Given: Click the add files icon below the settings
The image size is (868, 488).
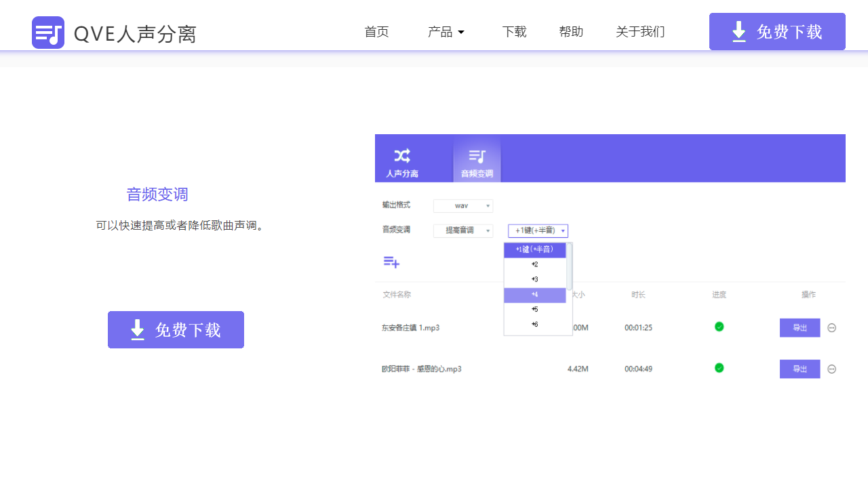Looking at the screenshot, I should click(x=391, y=262).
